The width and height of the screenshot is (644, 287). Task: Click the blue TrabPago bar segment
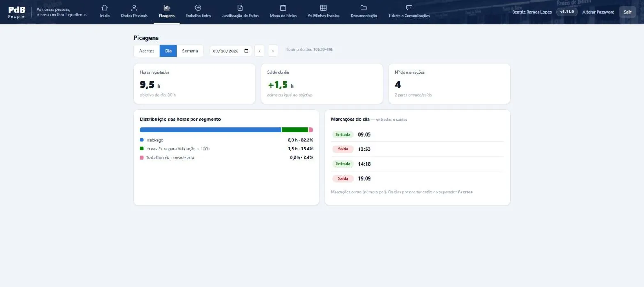(x=210, y=130)
